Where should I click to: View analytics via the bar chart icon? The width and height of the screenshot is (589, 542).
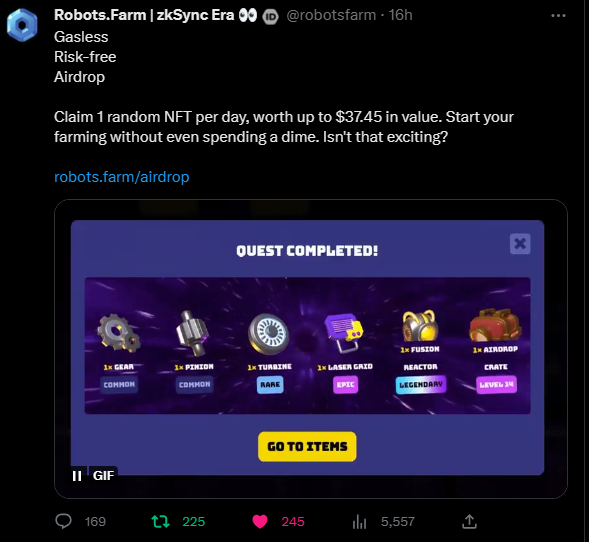coord(359,521)
